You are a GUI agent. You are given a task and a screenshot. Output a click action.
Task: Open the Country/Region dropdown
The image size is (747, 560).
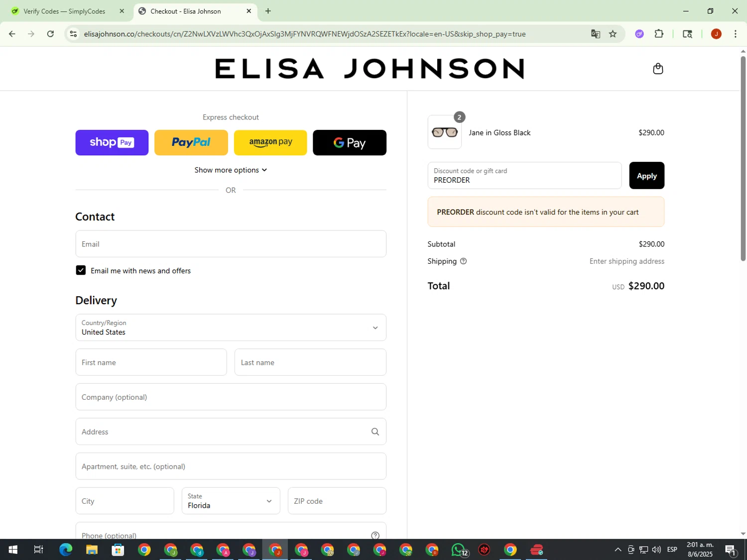click(231, 328)
